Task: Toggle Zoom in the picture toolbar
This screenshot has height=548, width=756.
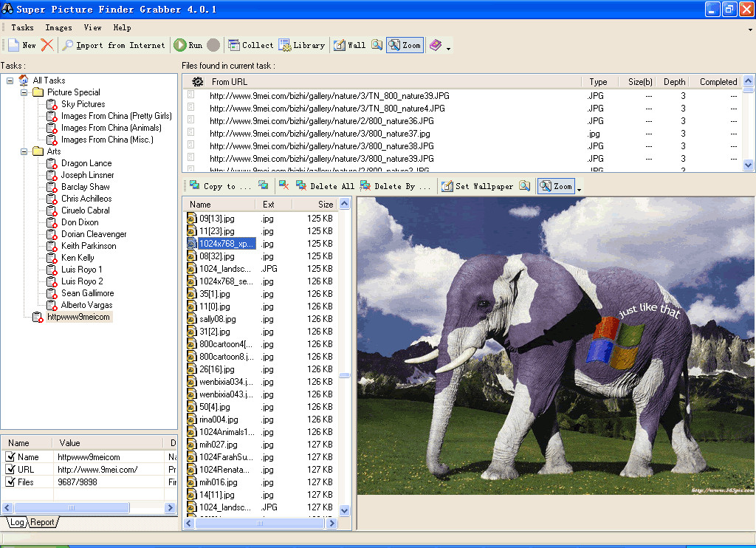Action: pyautogui.click(x=556, y=186)
